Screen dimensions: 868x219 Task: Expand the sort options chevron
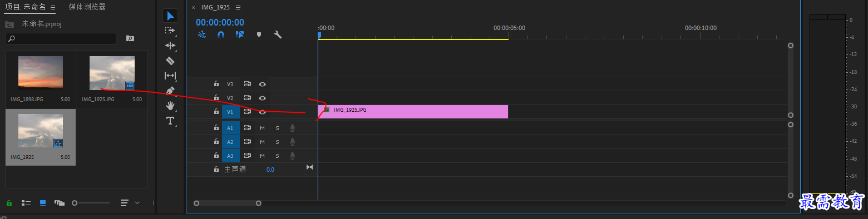(x=137, y=203)
